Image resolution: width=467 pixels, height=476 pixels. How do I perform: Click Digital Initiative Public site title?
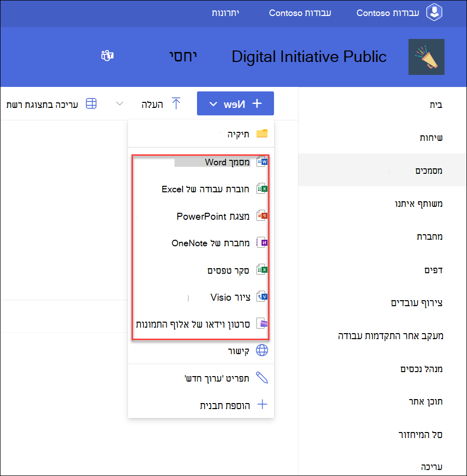tap(309, 57)
